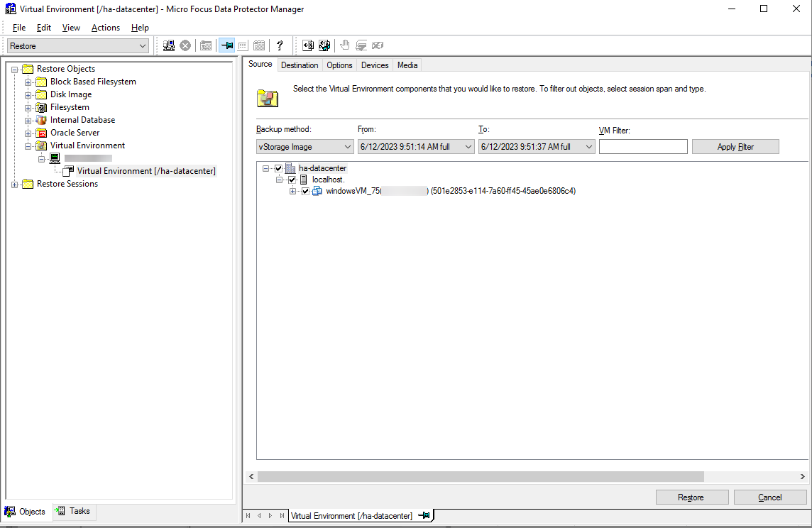Uncheck the windowsVM_75 checkbox
The height and width of the screenshot is (528, 812).
tap(305, 191)
